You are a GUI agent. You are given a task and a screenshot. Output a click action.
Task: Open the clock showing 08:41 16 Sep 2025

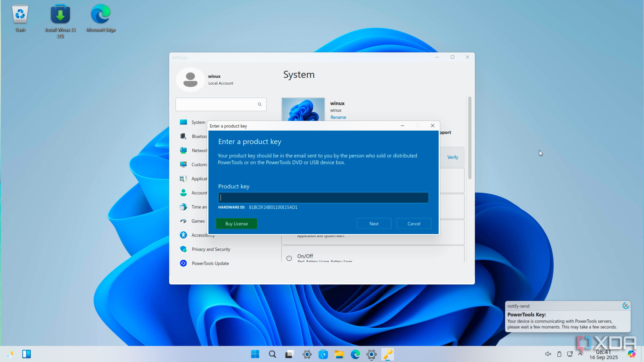(603, 355)
